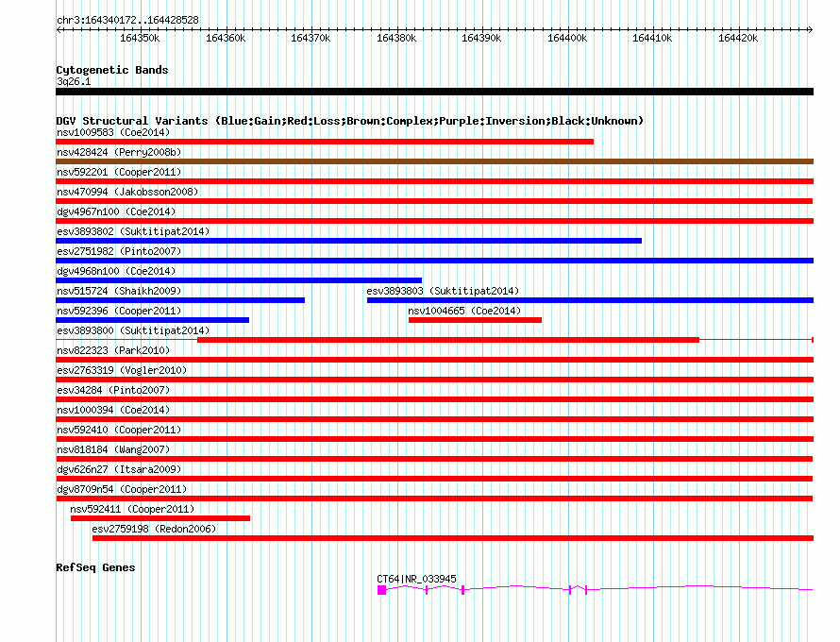
Task: Open nsv822323 (Park2010) label
Action: coord(113,350)
